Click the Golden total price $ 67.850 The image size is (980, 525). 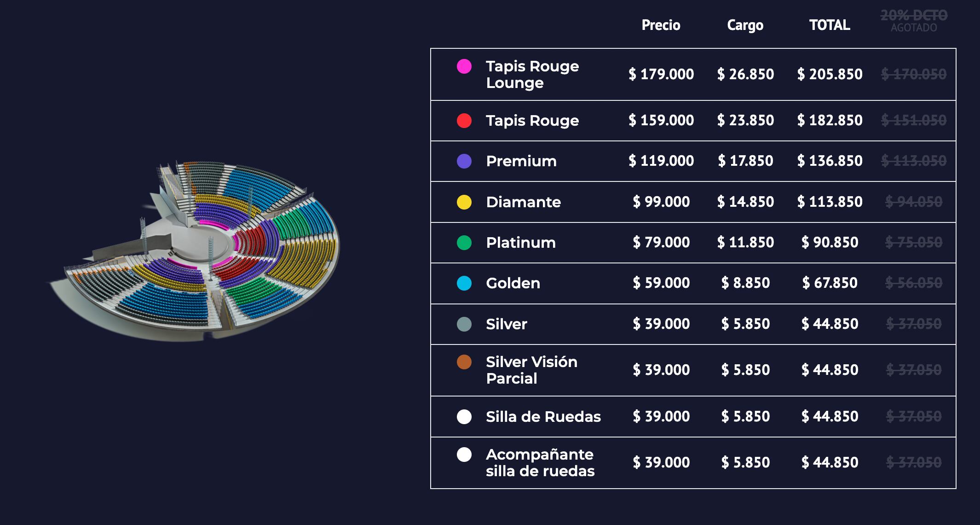[x=830, y=283]
